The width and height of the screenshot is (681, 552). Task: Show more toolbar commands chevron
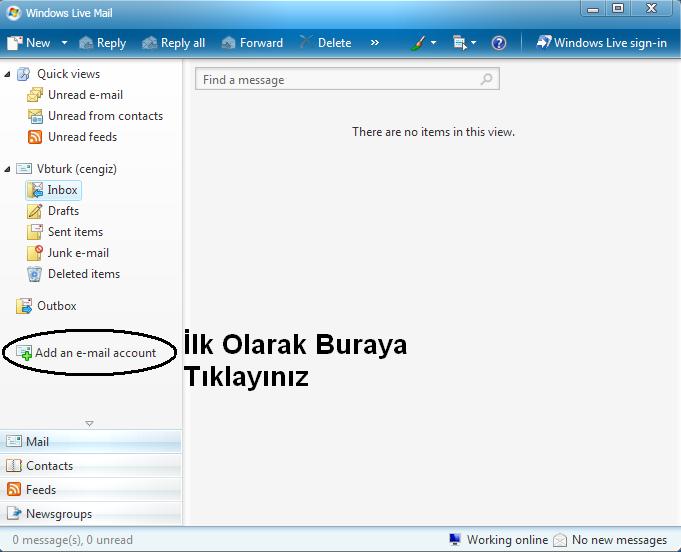click(374, 43)
